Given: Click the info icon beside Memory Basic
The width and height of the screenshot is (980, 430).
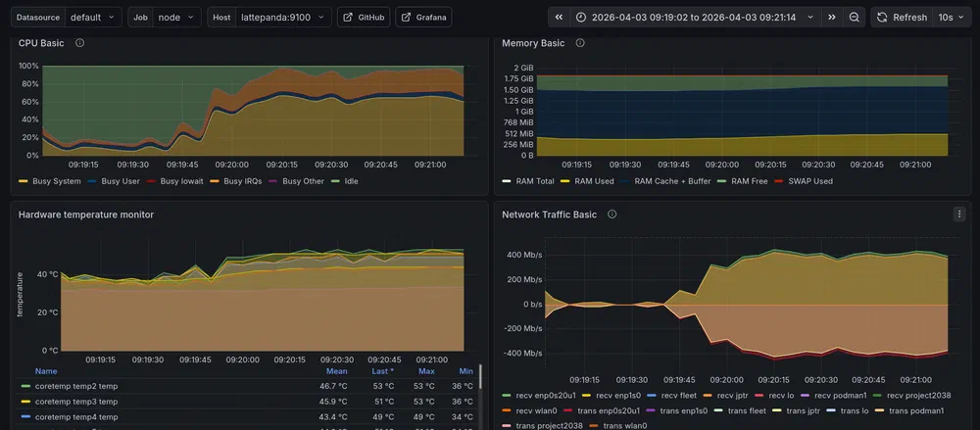Looking at the screenshot, I should 579,43.
